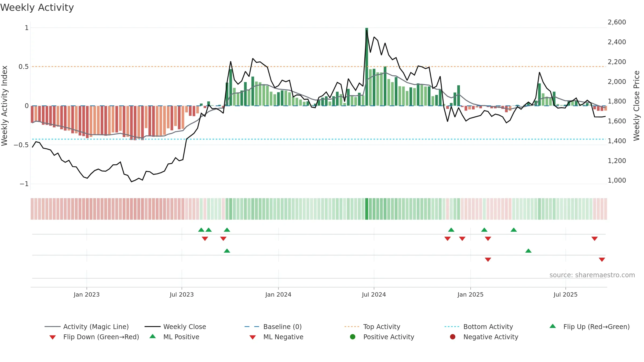Screen dimensions: 644x362
Task: Click the Weekly Activity chart title
Action: [x=37, y=8]
